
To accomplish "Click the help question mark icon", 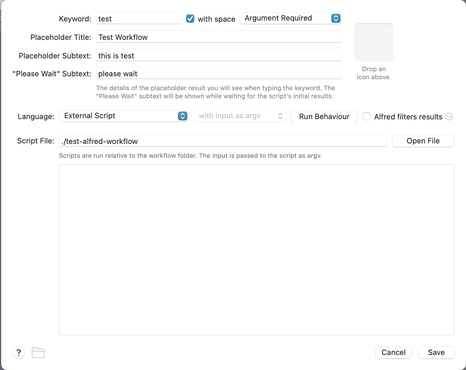I will (x=19, y=352).
